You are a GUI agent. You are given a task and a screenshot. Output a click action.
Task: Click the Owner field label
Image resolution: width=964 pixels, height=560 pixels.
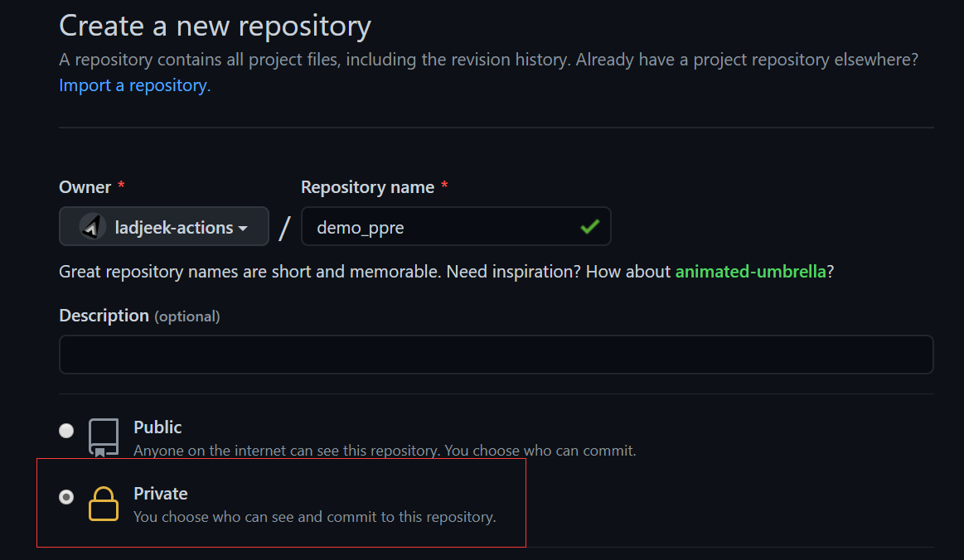(85, 187)
